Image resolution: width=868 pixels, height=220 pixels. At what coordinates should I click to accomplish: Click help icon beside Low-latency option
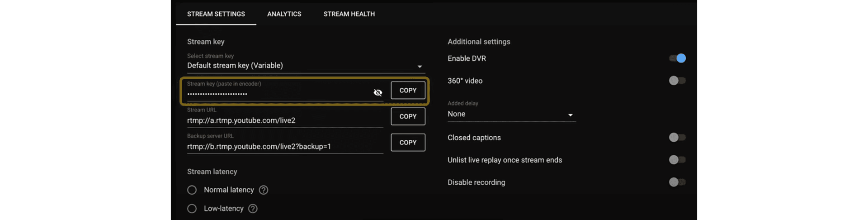point(253,209)
